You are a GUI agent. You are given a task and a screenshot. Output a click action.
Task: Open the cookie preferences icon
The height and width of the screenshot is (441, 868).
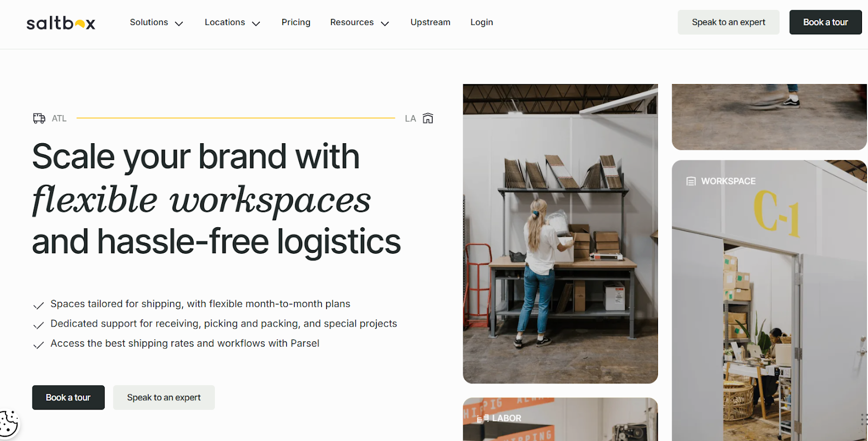[8, 424]
